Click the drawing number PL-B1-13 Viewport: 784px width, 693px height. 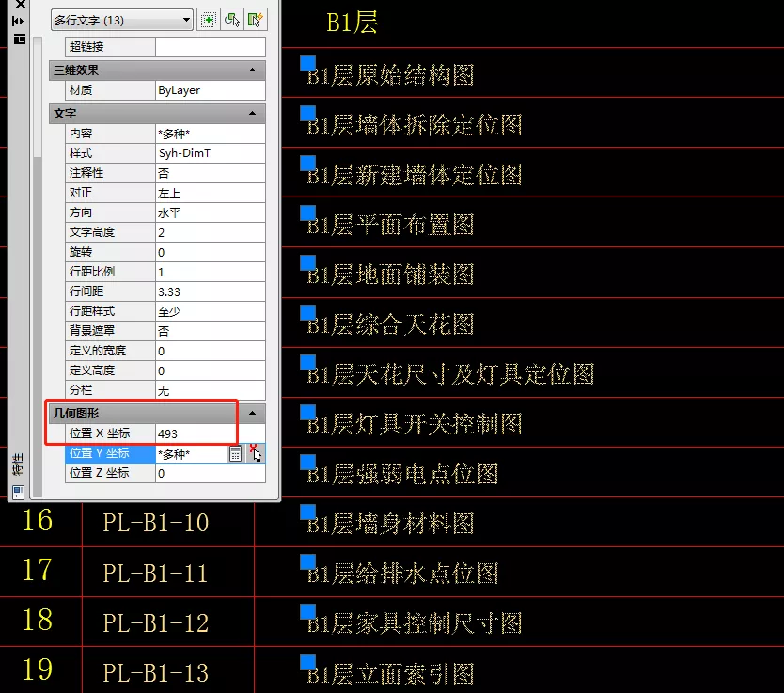tap(155, 673)
